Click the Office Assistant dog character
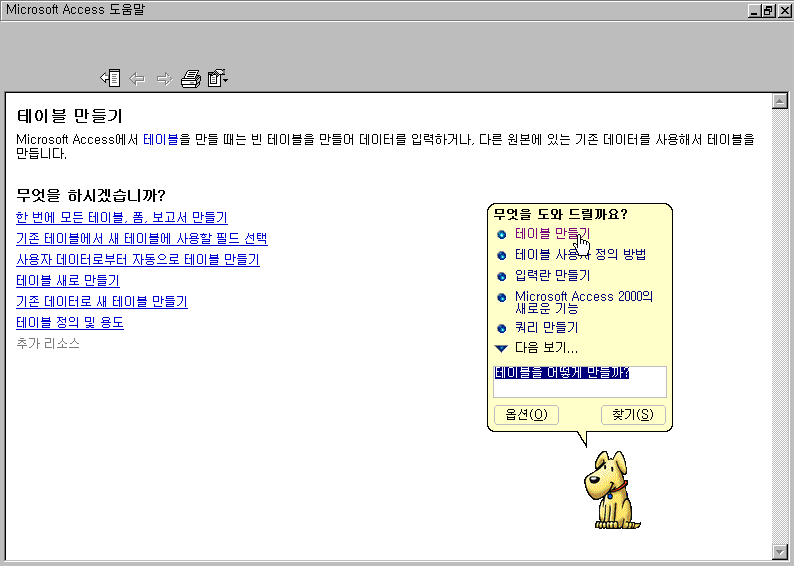 [612, 490]
